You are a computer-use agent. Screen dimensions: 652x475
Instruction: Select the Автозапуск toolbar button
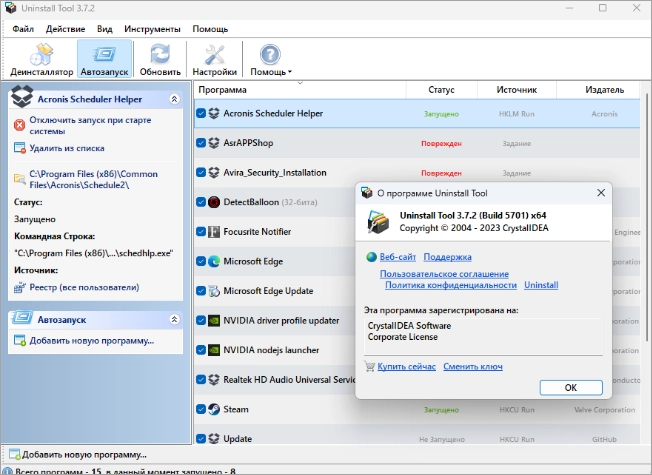tap(104, 59)
